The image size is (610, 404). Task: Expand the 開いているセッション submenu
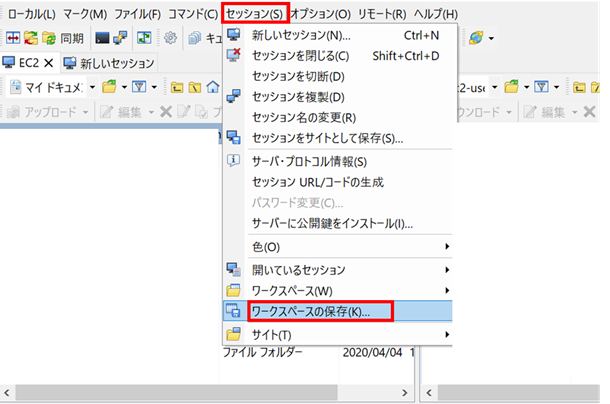pos(338,270)
